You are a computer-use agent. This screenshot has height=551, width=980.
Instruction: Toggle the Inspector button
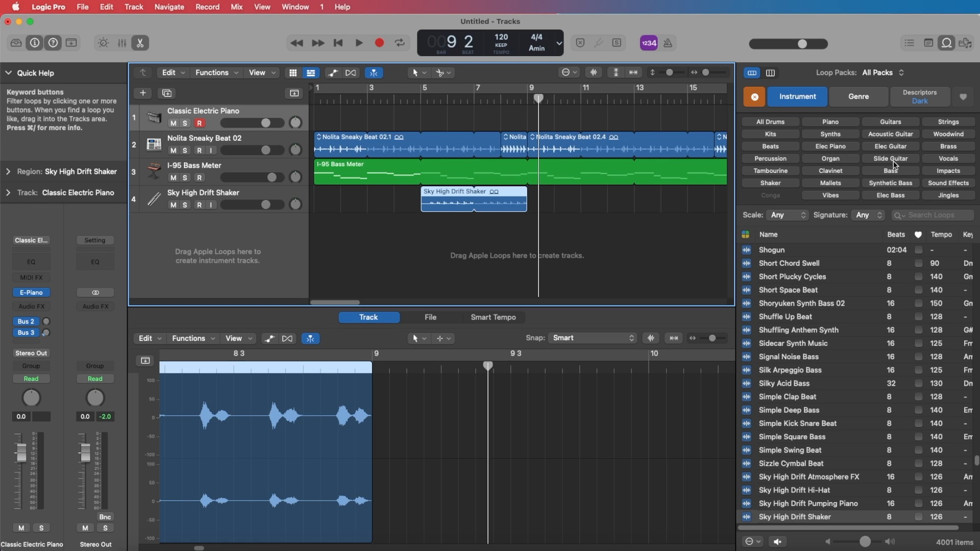click(34, 43)
